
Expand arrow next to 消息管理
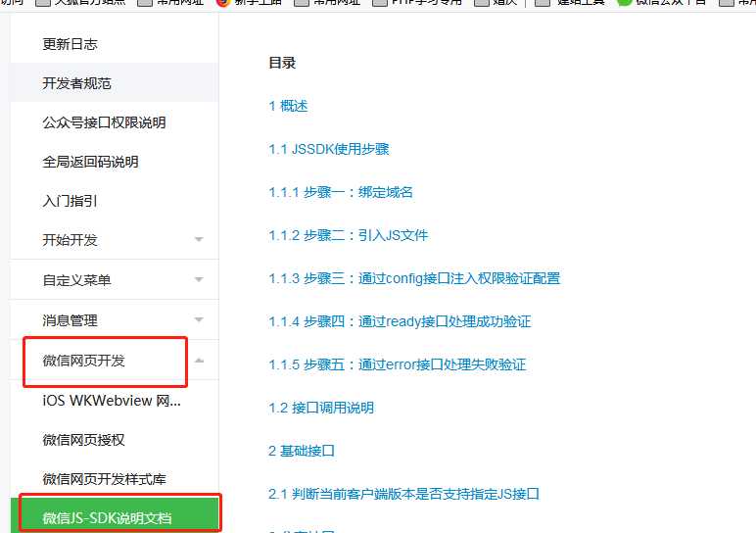click(199, 319)
